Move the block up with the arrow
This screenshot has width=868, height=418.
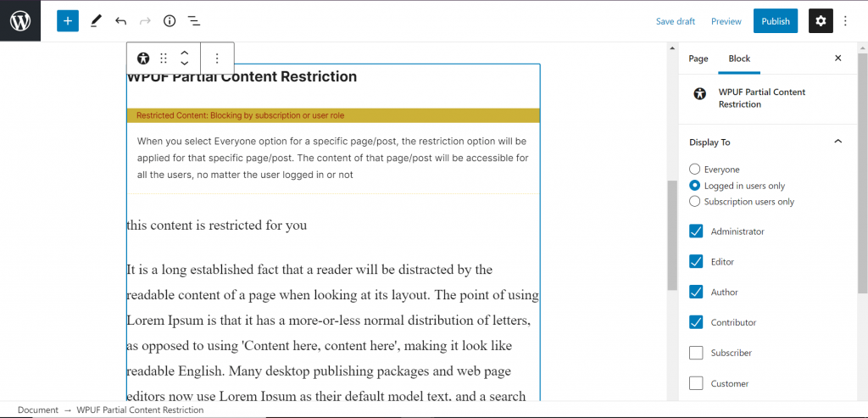tap(185, 53)
